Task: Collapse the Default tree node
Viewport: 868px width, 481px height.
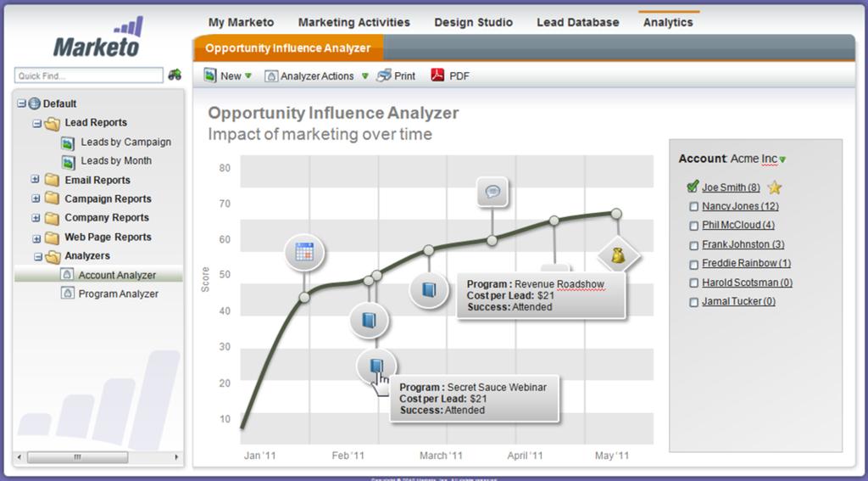Action: coord(21,103)
